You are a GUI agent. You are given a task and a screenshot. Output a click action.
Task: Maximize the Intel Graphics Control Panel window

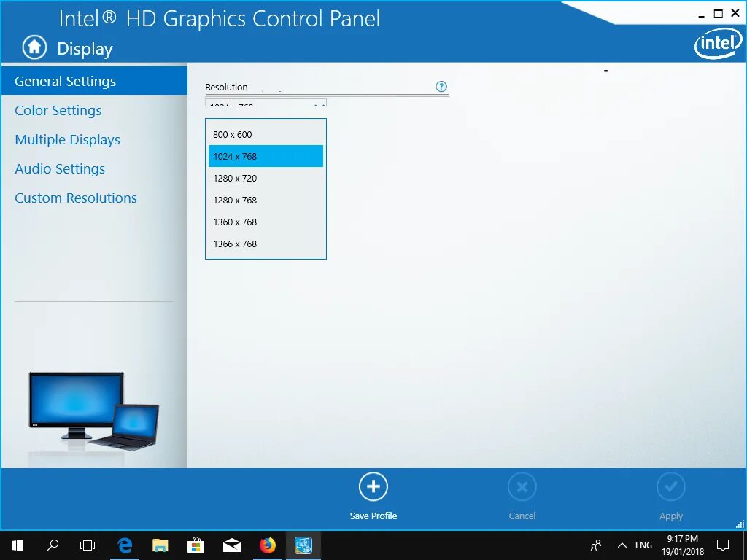718,14
